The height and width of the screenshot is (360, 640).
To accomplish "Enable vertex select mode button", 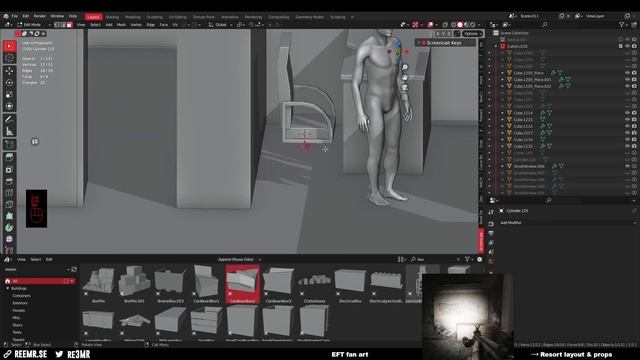I will click(x=57, y=25).
